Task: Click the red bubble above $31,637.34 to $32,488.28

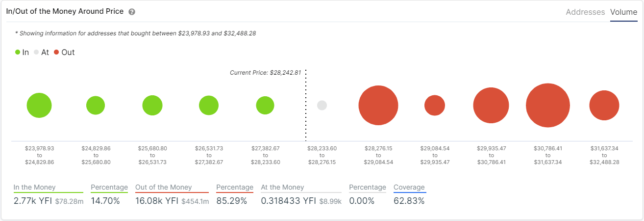Action: tap(604, 105)
